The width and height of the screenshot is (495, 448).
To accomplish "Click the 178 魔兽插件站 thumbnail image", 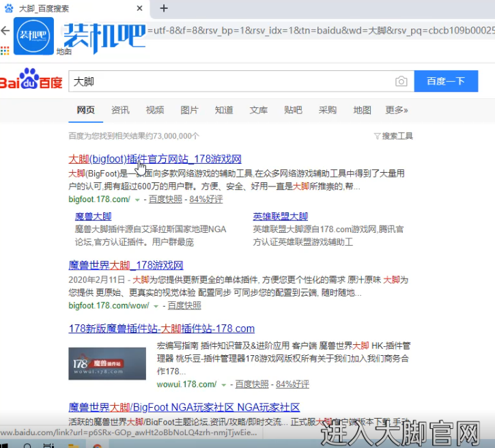I will pos(107,363).
